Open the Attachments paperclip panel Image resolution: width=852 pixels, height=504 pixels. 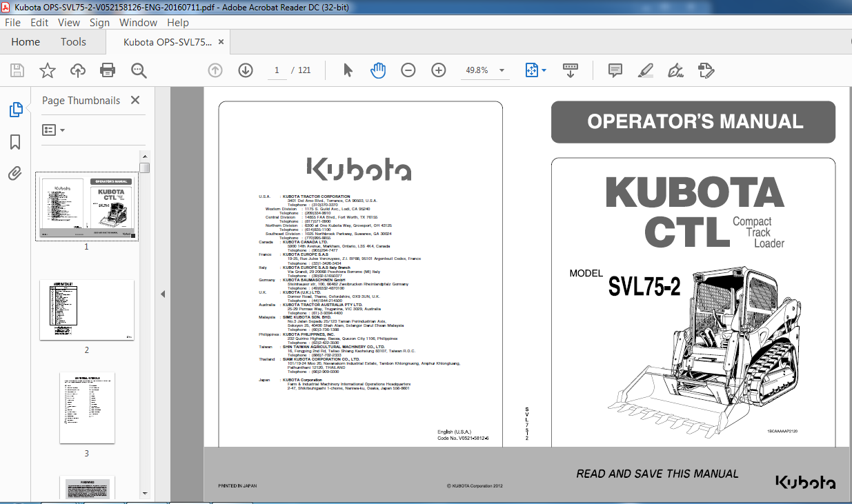click(15, 174)
